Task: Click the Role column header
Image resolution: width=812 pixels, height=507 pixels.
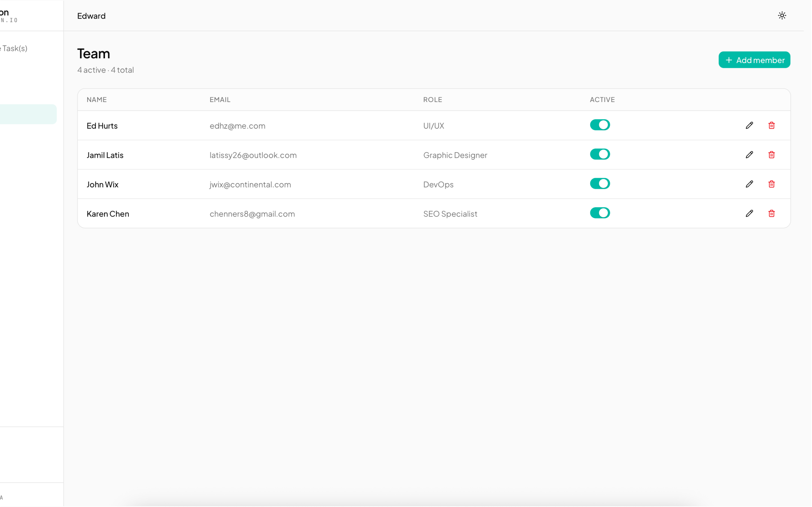Action: click(x=432, y=99)
